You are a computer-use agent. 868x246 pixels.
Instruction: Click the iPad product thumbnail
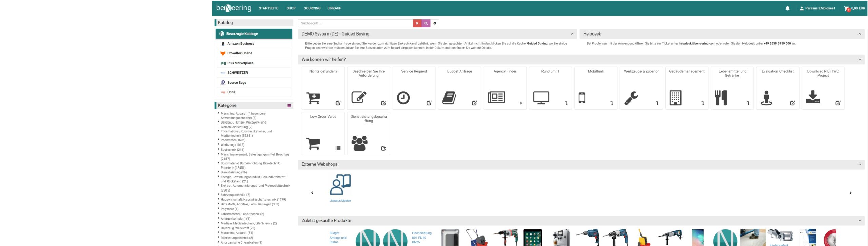click(532, 238)
